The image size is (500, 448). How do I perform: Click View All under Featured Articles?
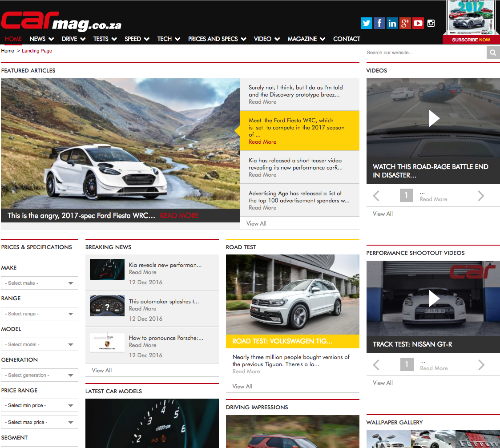[256, 223]
